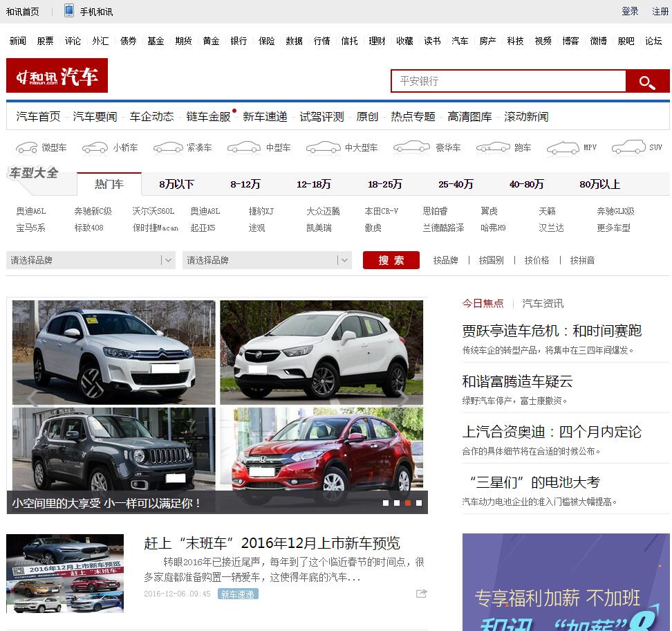Open the headline "三星们"的电池大考
672x631 pixels.
click(534, 482)
